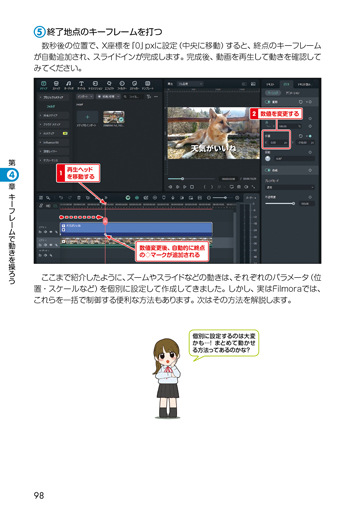Switch to the text tab in properties panel
Viewport: 361px width, 510px height.
270,84
